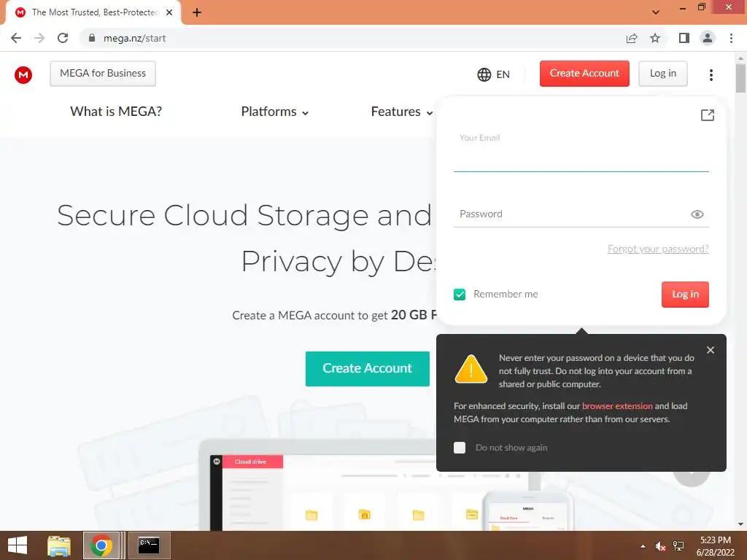747x560 pixels.
Task: Uncheck the Remember me checkbox
Action: pyautogui.click(x=460, y=295)
